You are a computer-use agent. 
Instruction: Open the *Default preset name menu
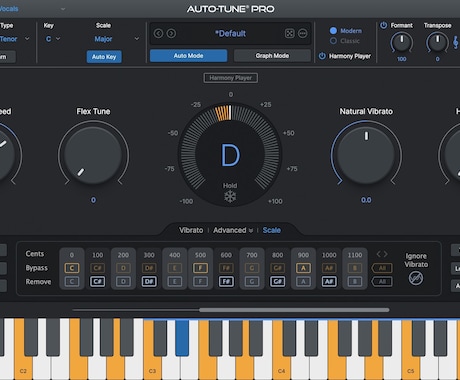coord(230,33)
